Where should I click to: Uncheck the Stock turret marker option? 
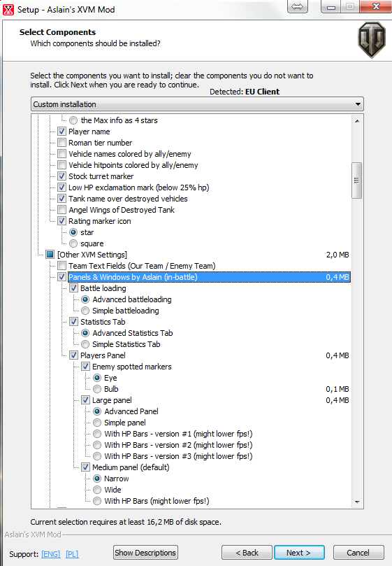point(62,176)
